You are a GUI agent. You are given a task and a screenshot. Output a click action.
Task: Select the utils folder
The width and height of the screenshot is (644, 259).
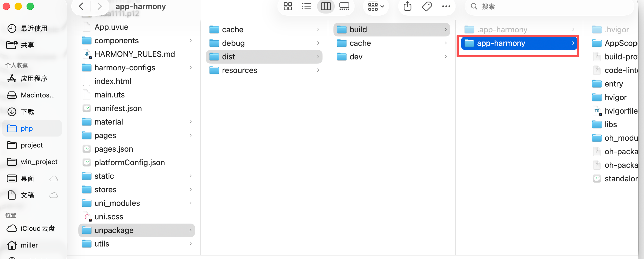point(136,244)
